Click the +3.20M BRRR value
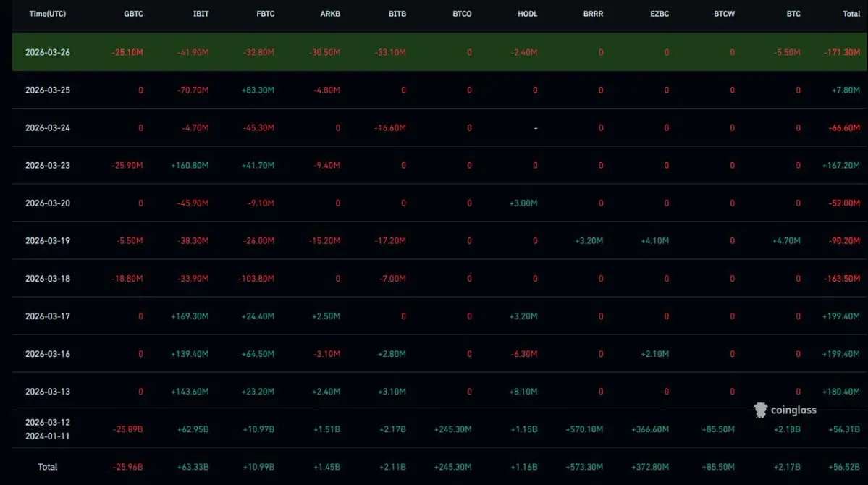 [589, 241]
